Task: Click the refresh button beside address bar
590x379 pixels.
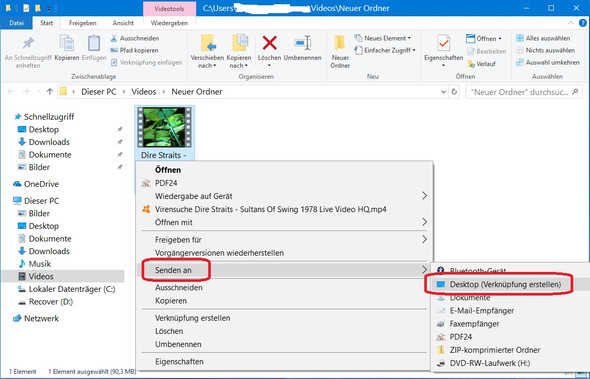Action: click(454, 92)
